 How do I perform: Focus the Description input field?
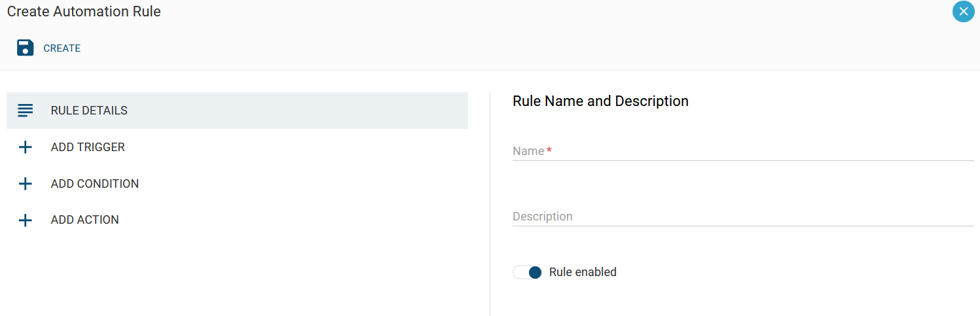[743, 217]
